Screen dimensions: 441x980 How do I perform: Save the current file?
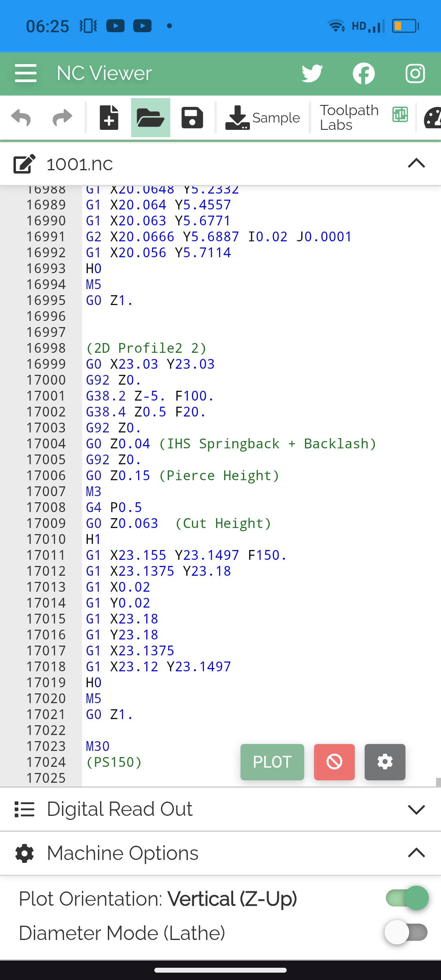pos(192,118)
